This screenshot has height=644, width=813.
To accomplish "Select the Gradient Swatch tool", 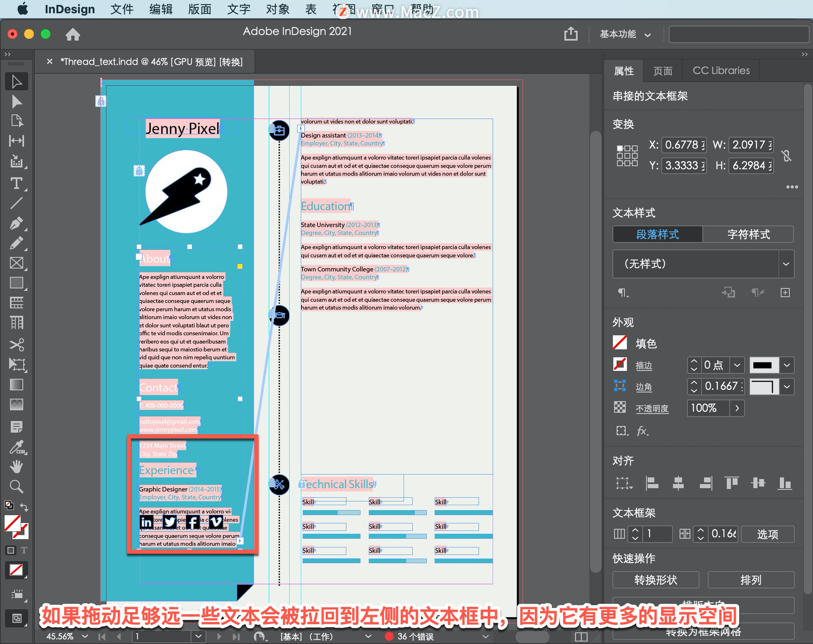I will (17, 384).
